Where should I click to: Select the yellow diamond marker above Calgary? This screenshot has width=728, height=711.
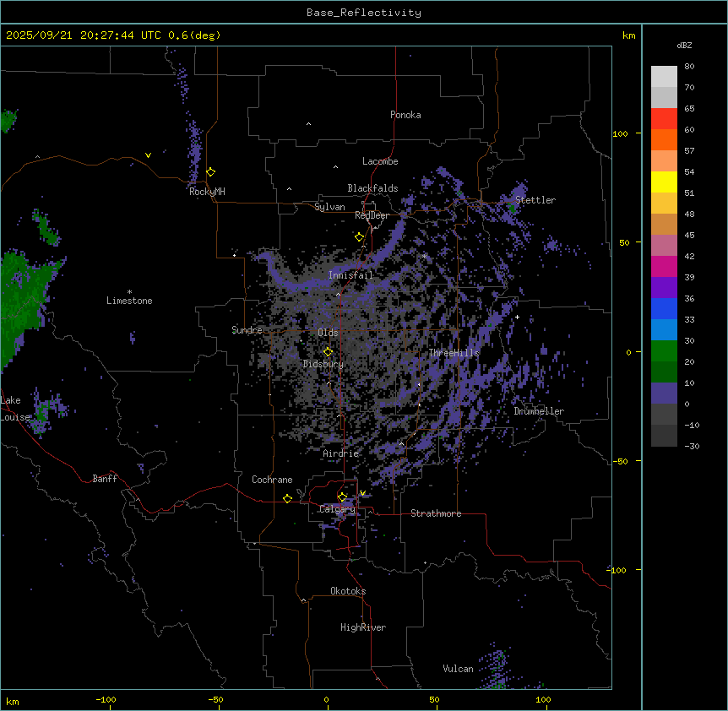[x=342, y=497]
